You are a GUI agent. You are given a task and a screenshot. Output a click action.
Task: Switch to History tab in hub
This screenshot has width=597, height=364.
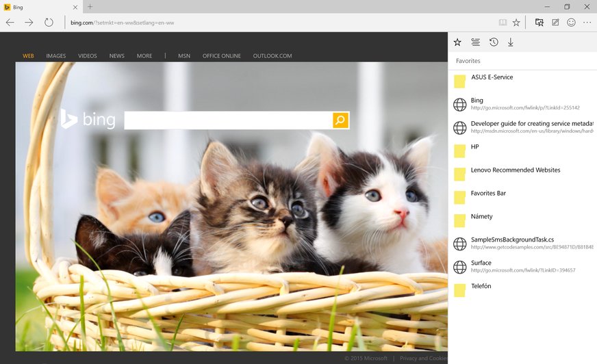coord(494,42)
